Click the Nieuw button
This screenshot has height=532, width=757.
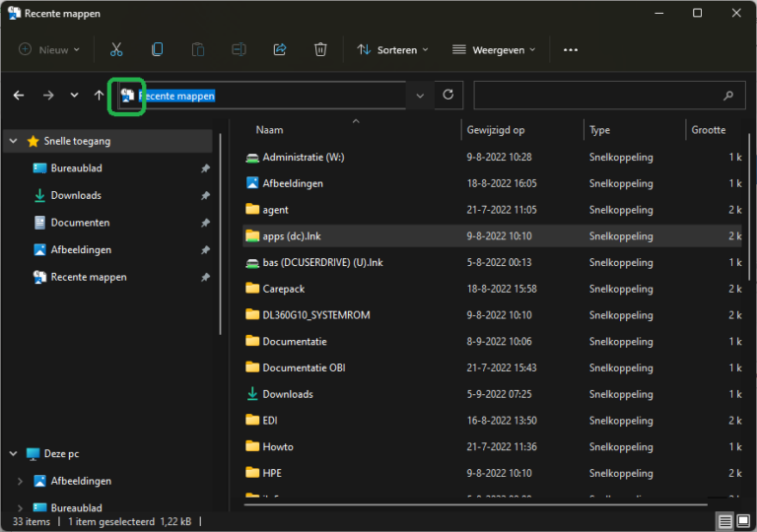click(x=44, y=49)
